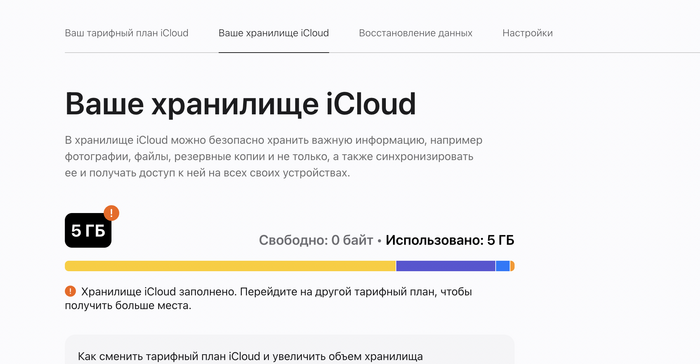The width and height of the screenshot is (700, 364).
Task: Open the Ваш тарифный план iCloud tab
Action: tap(126, 33)
